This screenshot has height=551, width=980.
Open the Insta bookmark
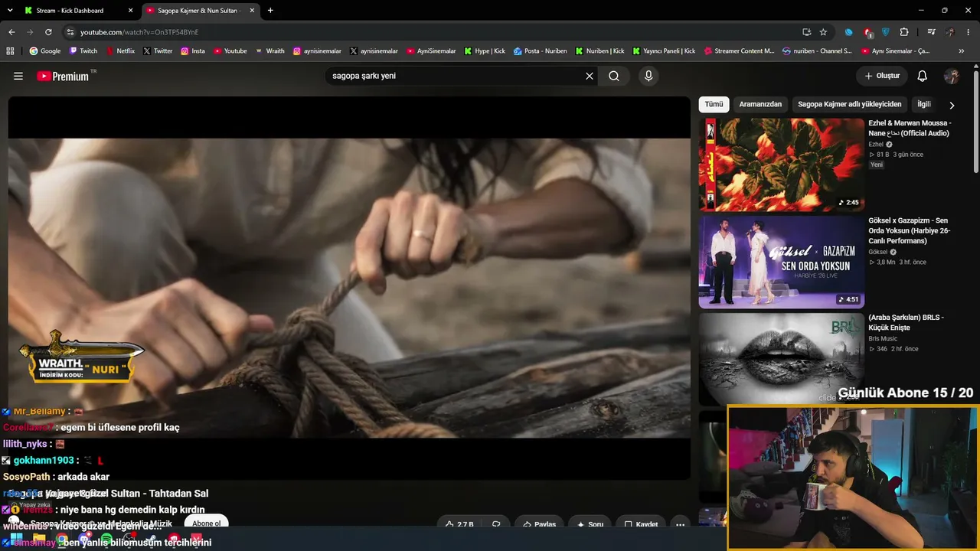click(x=193, y=51)
